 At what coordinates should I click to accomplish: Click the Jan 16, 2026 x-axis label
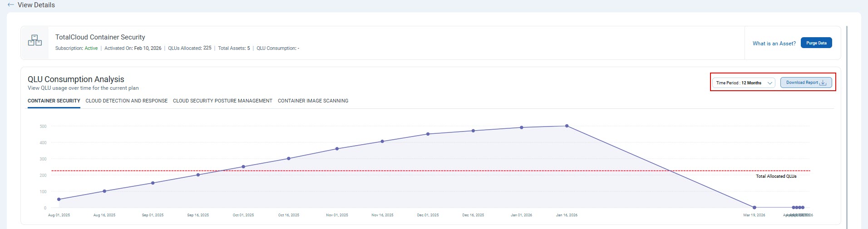point(567,215)
